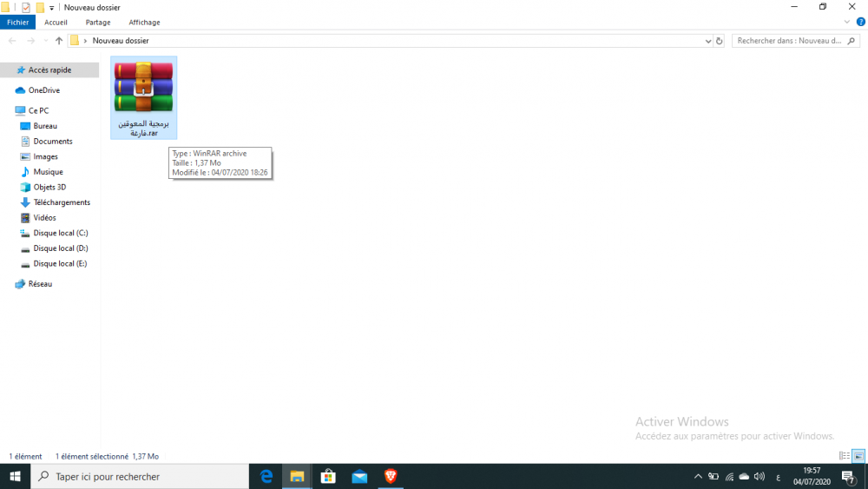Open the Windows Start menu
The image size is (868, 489).
[15, 476]
